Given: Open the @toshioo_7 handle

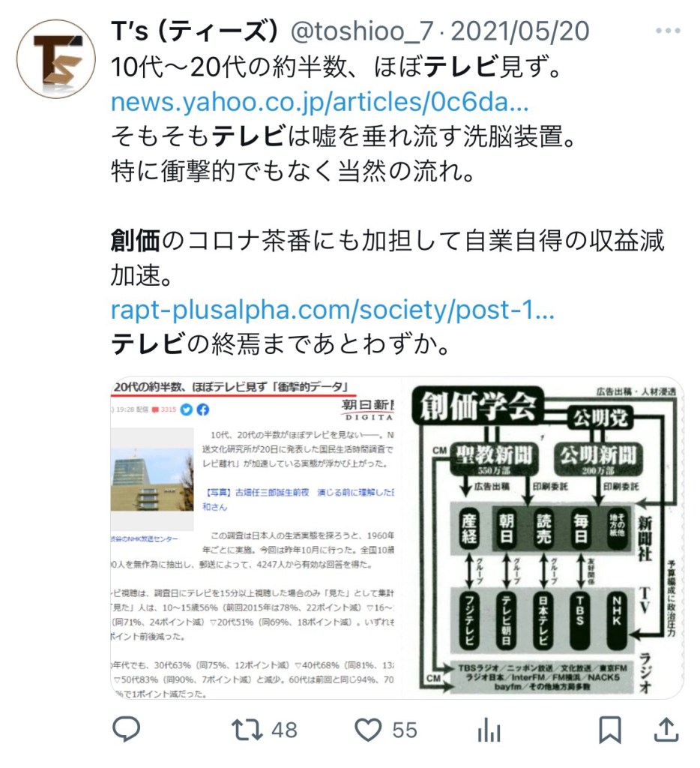Looking at the screenshot, I should [x=361, y=31].
